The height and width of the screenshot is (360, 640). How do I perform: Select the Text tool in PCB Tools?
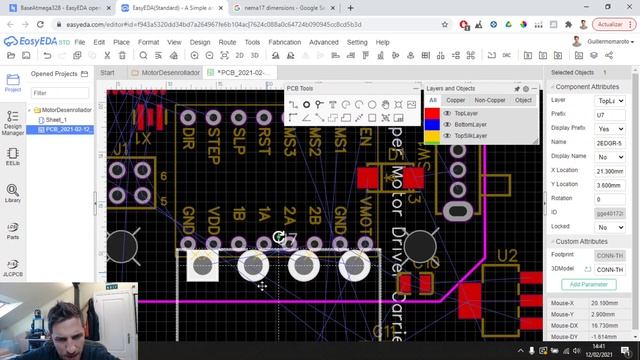(333, 105)
